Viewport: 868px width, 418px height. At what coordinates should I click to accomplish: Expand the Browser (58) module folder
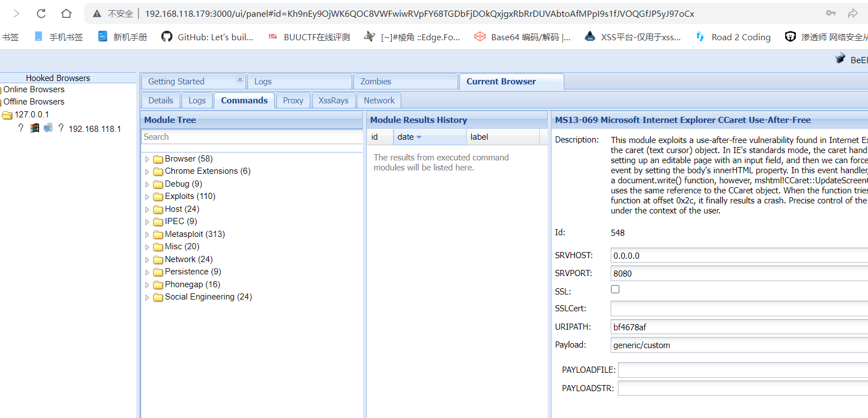[x=147, y=159]
